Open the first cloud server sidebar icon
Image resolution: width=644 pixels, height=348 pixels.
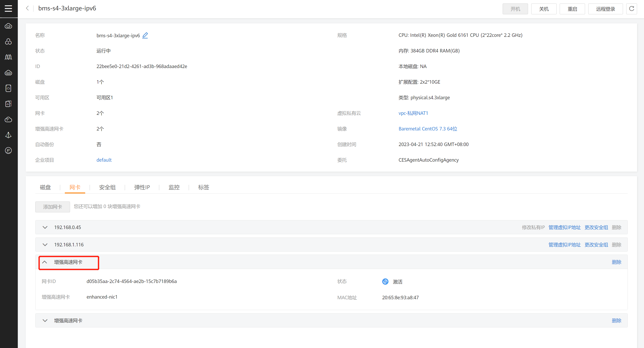click(8, 26)
